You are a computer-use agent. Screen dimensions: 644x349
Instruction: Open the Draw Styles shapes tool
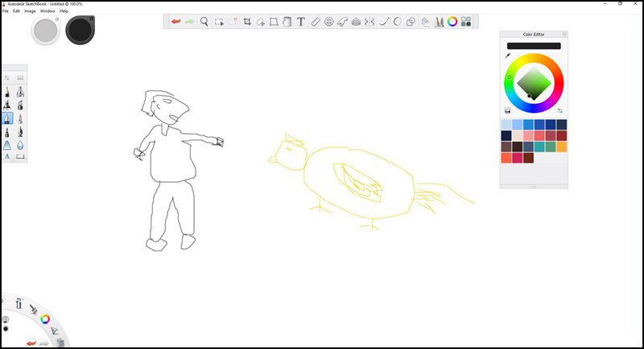(x=411, y=22)
